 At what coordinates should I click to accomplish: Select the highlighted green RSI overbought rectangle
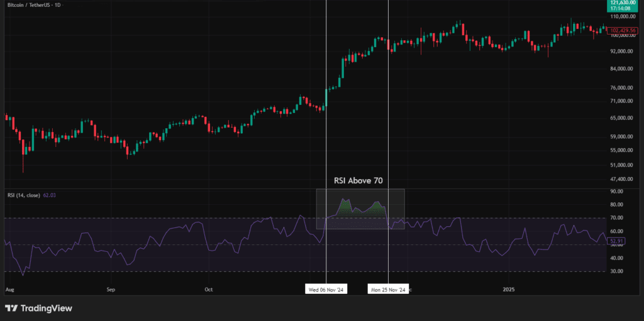360,209
